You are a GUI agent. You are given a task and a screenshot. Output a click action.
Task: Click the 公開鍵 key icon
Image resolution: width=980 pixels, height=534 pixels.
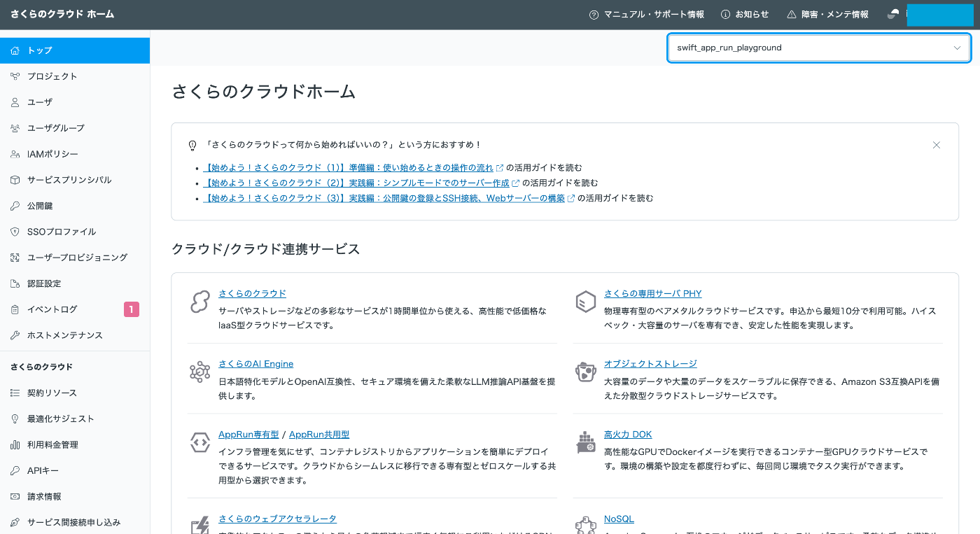15,206
